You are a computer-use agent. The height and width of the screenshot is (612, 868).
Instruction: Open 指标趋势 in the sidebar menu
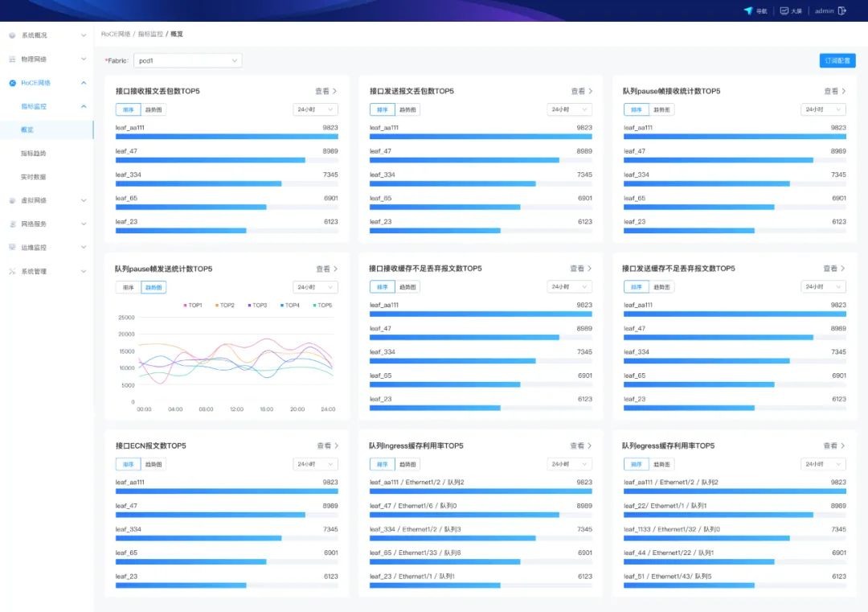[x=34, y=153]
